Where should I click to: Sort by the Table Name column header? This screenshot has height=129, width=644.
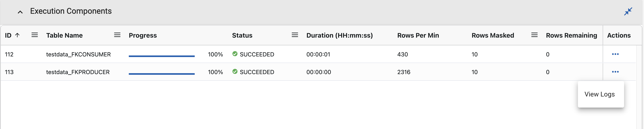(x=65, y=35)
